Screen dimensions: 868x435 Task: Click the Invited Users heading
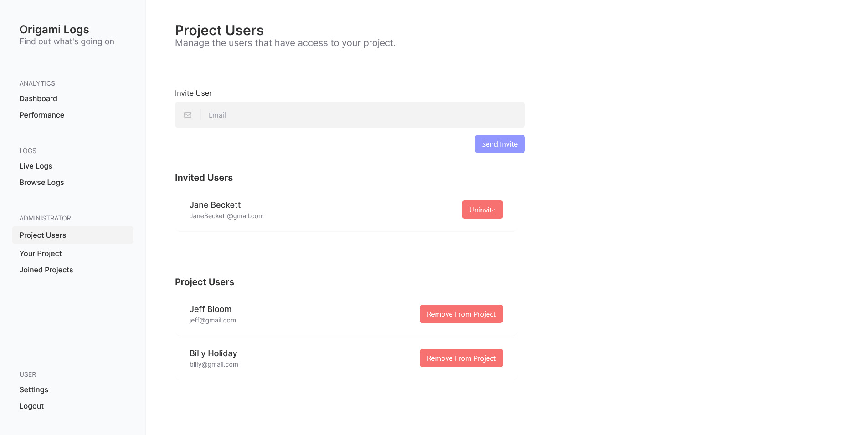204,178
